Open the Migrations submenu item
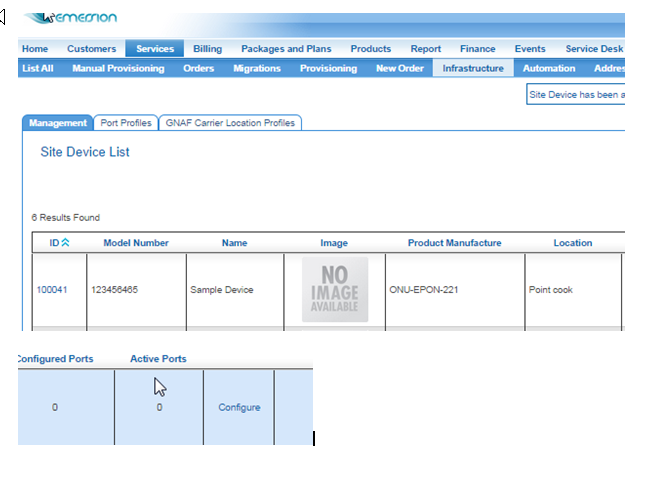Screen dimensions: 671x485 (257, 68)
